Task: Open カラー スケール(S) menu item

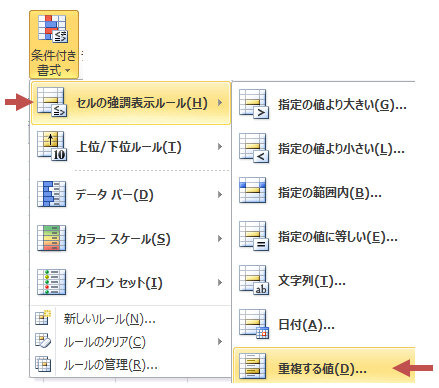Action: coord(131,239)
